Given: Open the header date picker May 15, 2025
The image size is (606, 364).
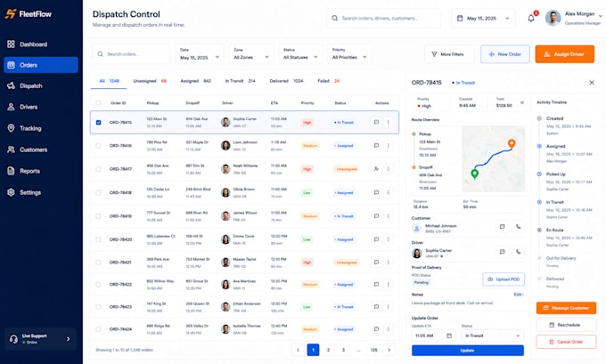Looking at the screenshot, I should click(483, 18).
